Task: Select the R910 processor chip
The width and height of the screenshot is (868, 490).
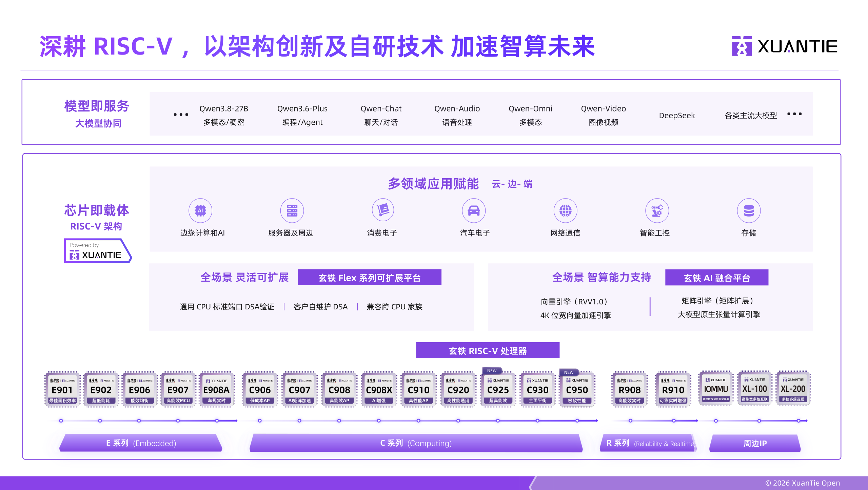Action: (x=673, y=389)
